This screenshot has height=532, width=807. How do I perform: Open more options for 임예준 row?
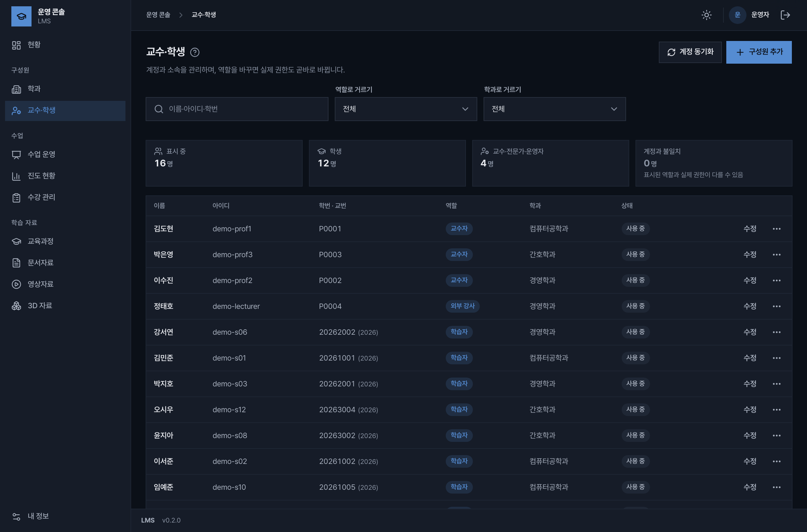click(776, 487)
